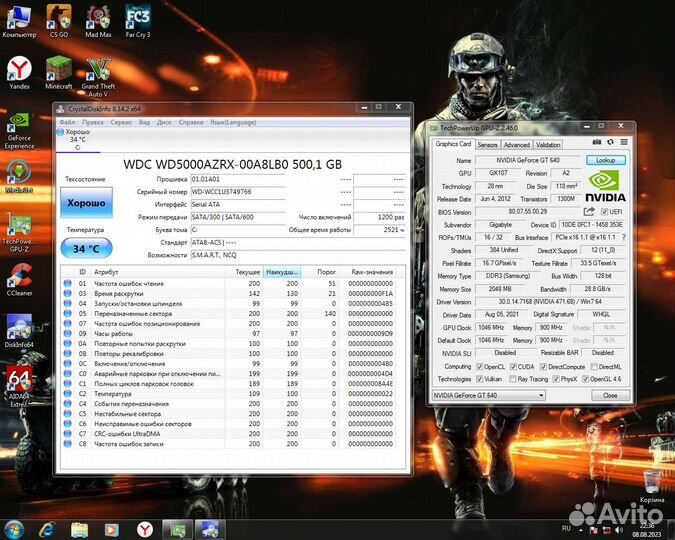Click the Прошивка field showing 01.01A01
Image resolution: width=675 pixels, height=540 pixels.
coord(238,179)
